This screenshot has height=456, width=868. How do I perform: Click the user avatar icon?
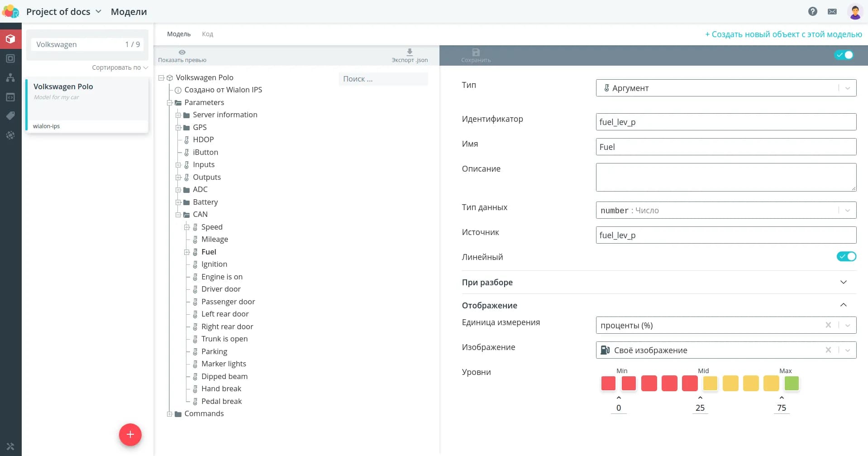point(854,12)
